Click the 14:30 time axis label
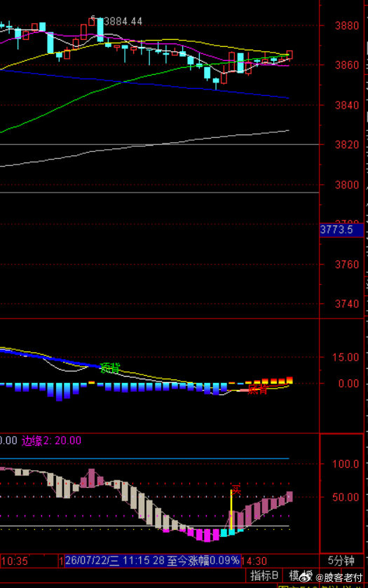 pyautogui.click(x=254, y=561)
